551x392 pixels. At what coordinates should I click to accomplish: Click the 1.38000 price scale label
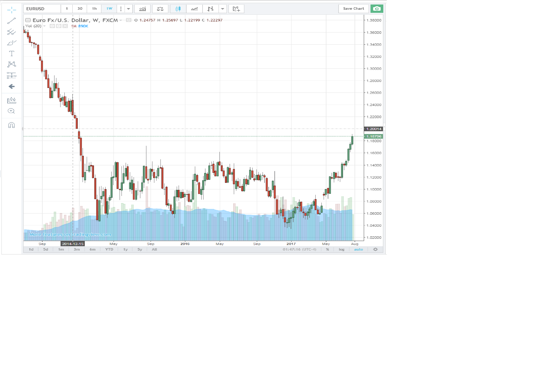(x=374, y=20)
